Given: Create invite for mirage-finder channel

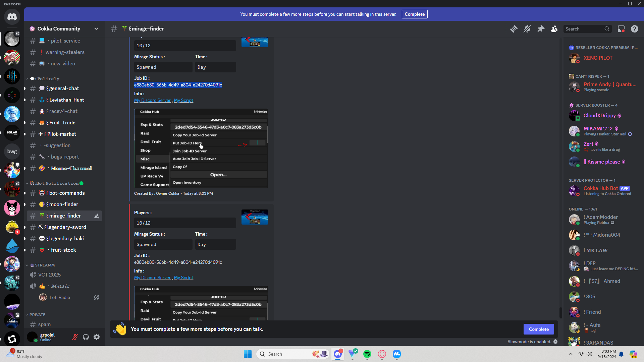Looking at the screenshot, I should (97, 216).
